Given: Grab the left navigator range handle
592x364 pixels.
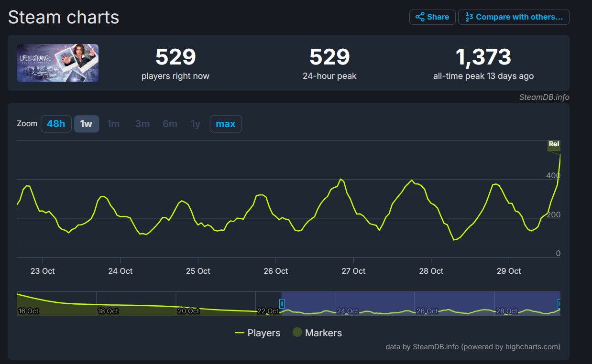Looking at the screenshot, I should (282, 303).
